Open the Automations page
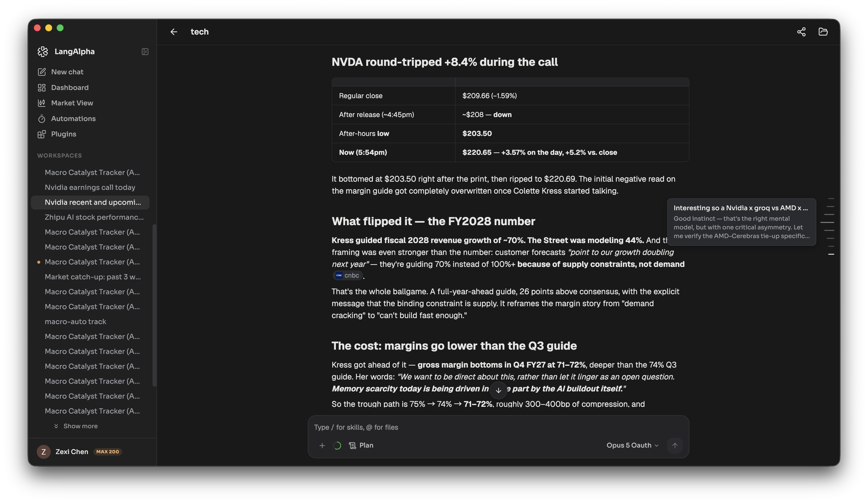 (67, 119)
